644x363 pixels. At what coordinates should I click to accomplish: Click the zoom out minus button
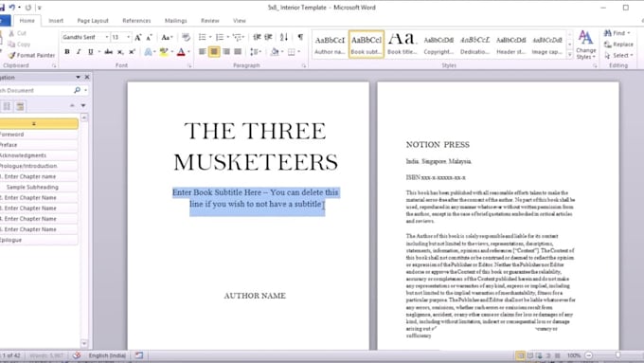tap(588, 355)
